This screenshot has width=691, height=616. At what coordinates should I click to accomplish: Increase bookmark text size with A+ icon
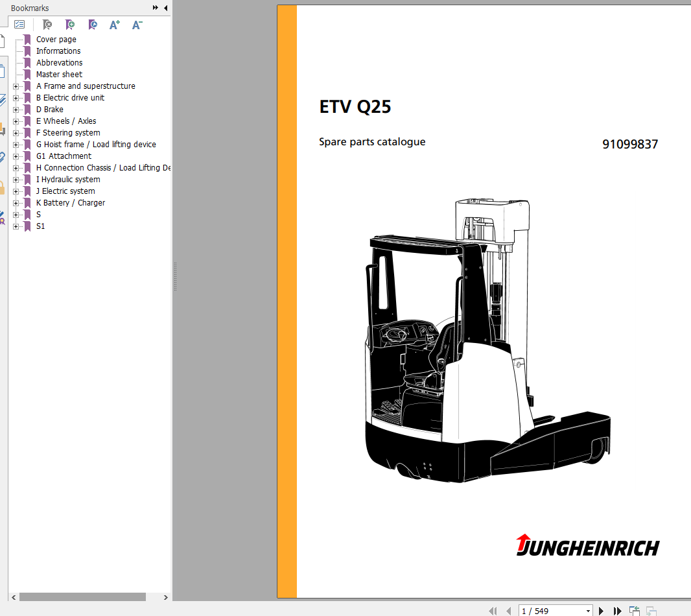tap(115, 25)
